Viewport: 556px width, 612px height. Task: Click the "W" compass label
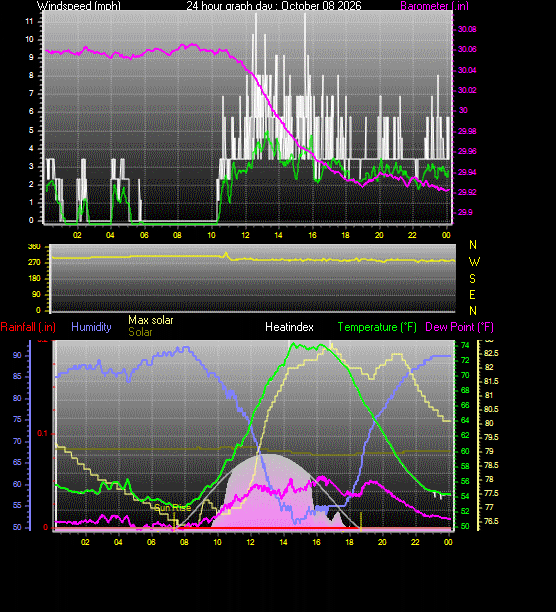[x=474, y=262]
